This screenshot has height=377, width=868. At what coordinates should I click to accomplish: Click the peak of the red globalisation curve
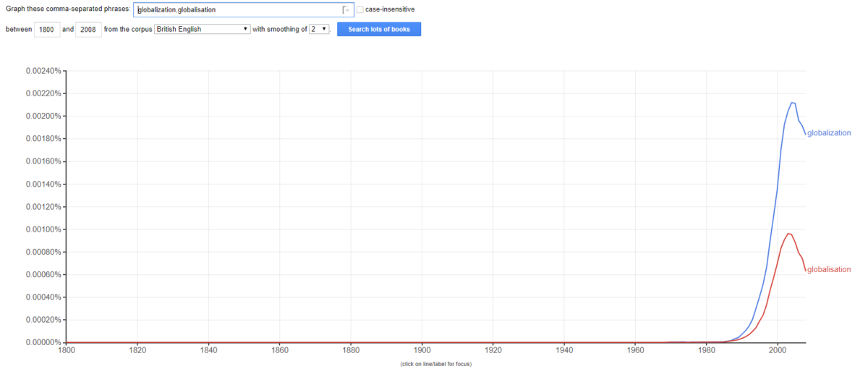tap(788, 233)
